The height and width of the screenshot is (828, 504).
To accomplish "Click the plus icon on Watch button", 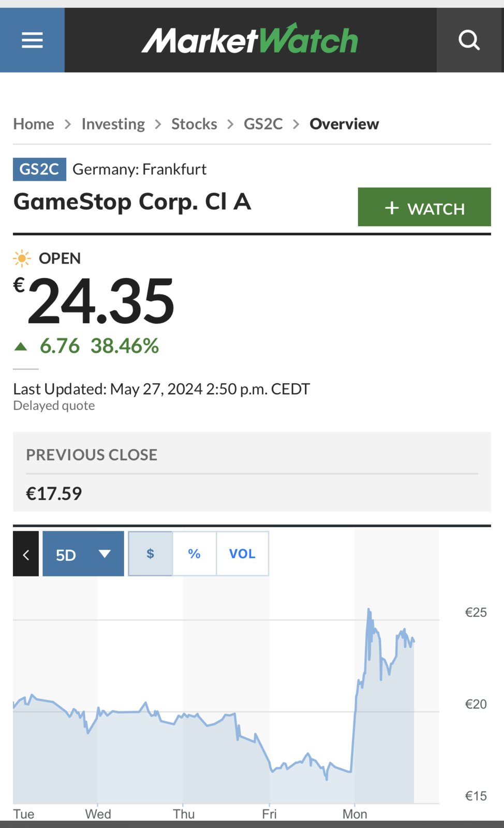I will coord(392,208).
